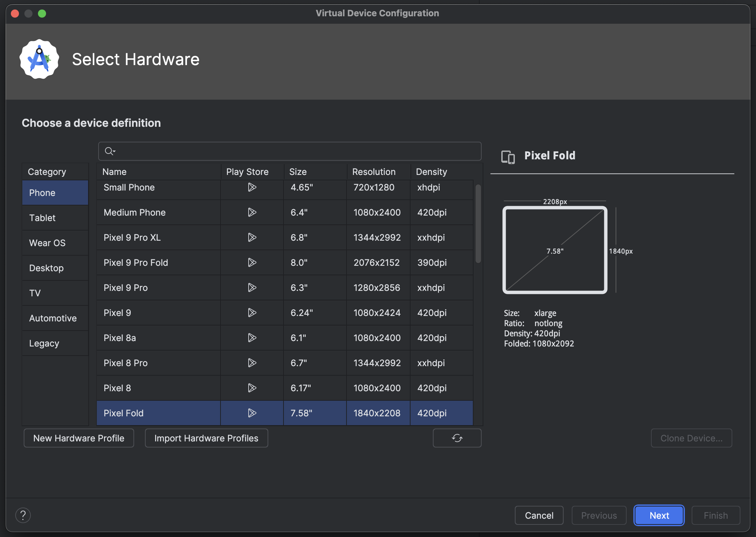The height and width of the screenshot is (537, 756).
Task: Open the Desktop category
Action: tap(55, 268)
